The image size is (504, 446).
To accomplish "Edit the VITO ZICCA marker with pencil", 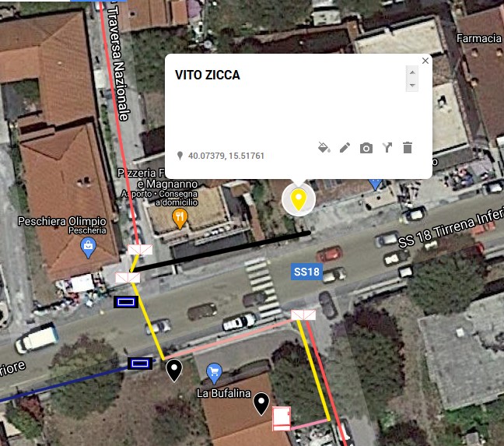I will pyautogui.click(x=345, y=148).
